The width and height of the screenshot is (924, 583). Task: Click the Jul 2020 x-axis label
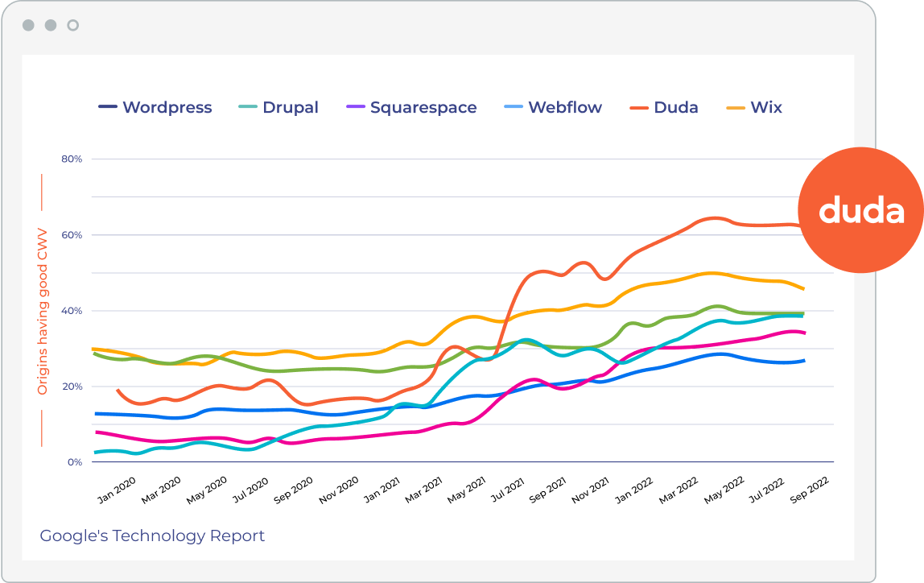[x=250, y=490]
